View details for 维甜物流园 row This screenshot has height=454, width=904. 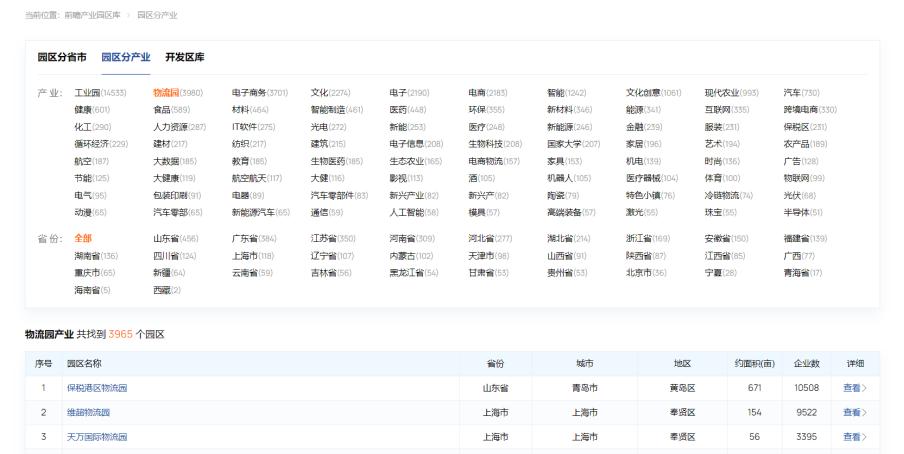pyautogui.click(x=855, y=412)
